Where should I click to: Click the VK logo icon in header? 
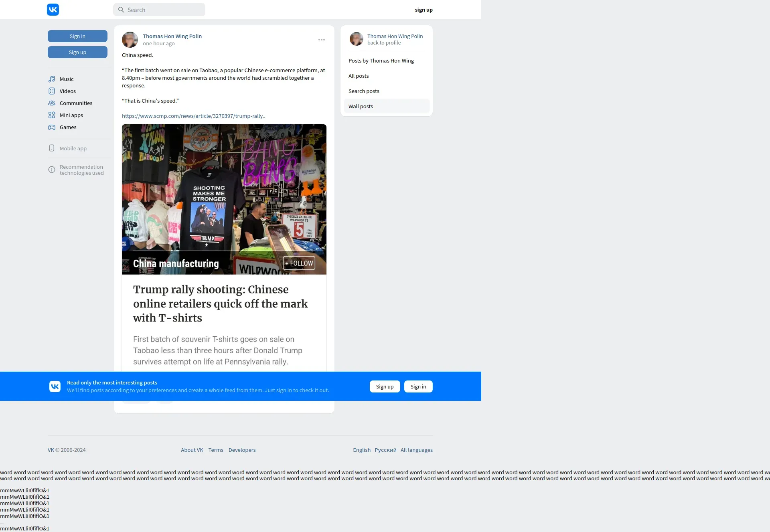pos(53,10)
